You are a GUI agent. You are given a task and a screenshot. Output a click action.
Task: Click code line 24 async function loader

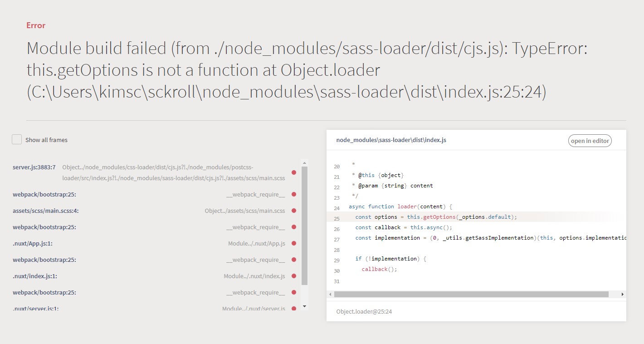tap(400, 206)
